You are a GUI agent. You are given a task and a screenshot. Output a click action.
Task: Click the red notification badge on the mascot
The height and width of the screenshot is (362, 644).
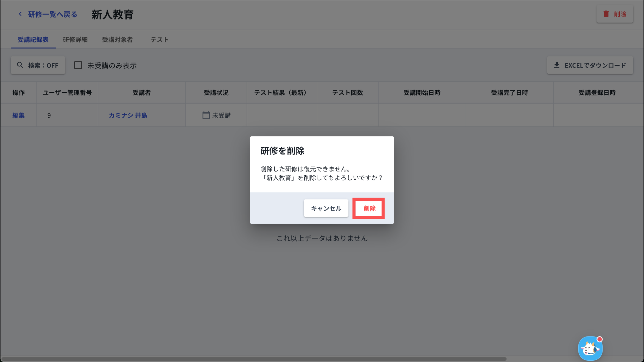point(599,339)
